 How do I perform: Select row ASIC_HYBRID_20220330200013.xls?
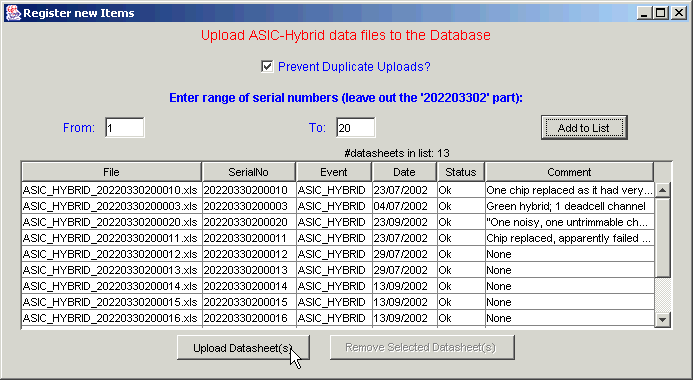(x=338, y=270)
